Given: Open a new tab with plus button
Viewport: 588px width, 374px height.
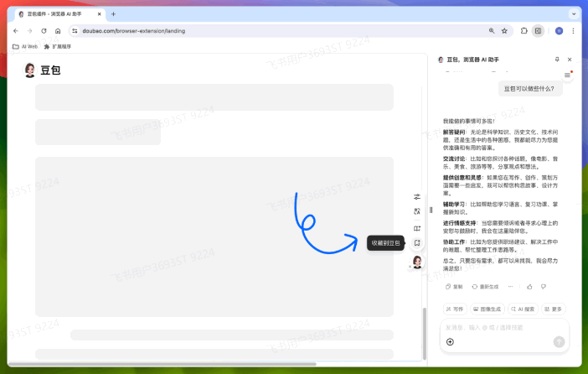Looking at the screenshot, I should [113, 14].
